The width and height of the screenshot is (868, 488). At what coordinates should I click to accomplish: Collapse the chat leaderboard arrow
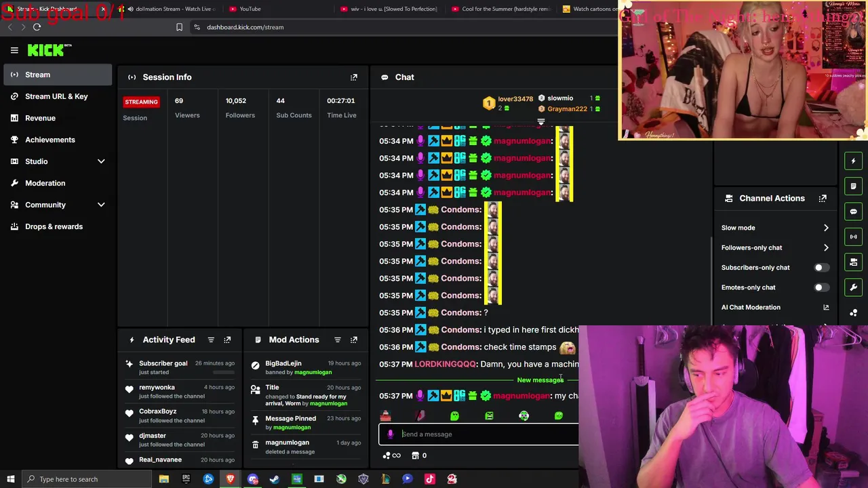[x=541, y=122]
